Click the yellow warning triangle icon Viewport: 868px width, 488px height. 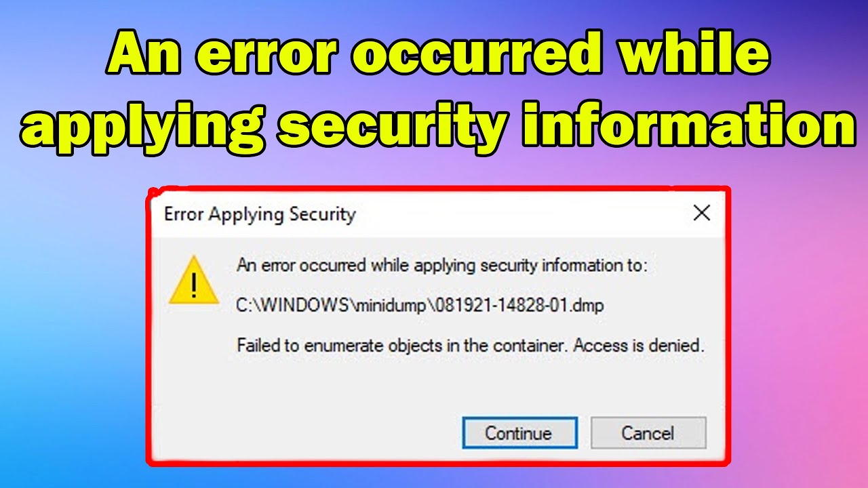[x=194, y=280]
